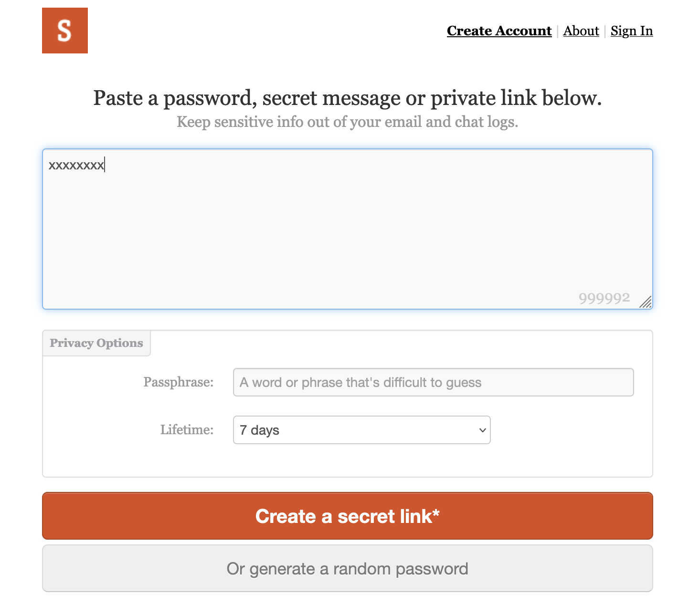Select the Privacy Options tab
This screenshot has width=700, height=605.
pyautogui.click(x=96, y=343)
